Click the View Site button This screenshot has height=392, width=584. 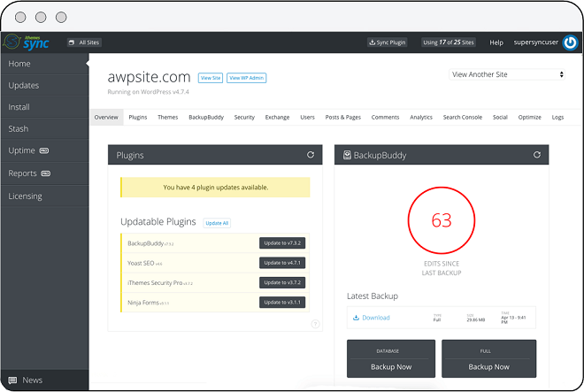211,78
